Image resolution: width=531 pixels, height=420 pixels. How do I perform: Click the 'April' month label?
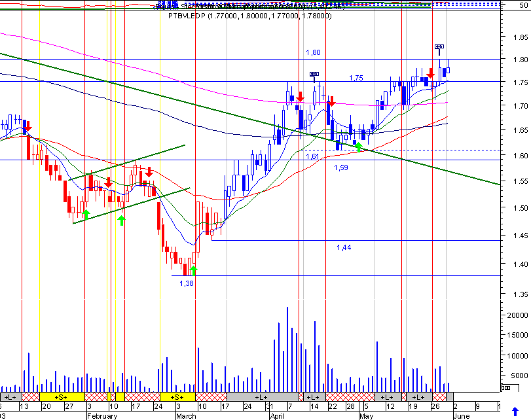tap(278, 416)
